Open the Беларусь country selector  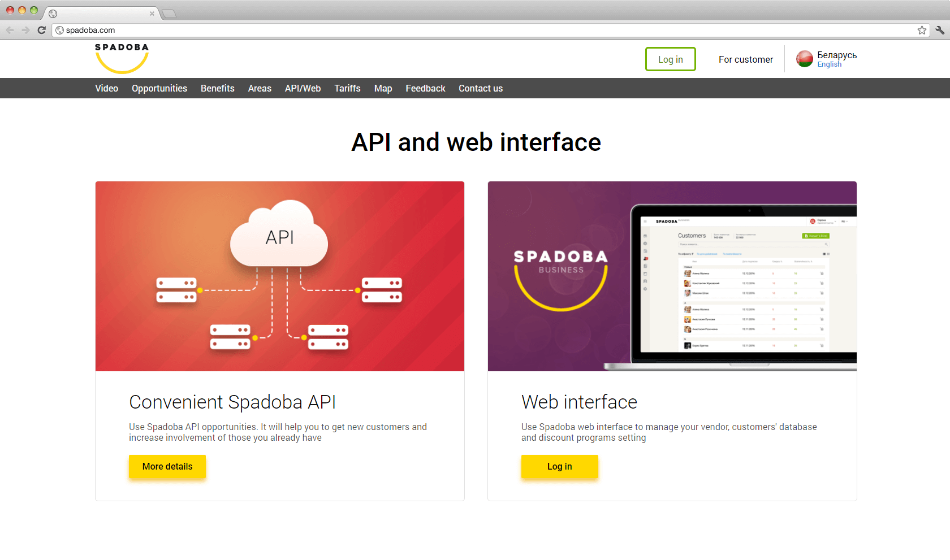836,55
